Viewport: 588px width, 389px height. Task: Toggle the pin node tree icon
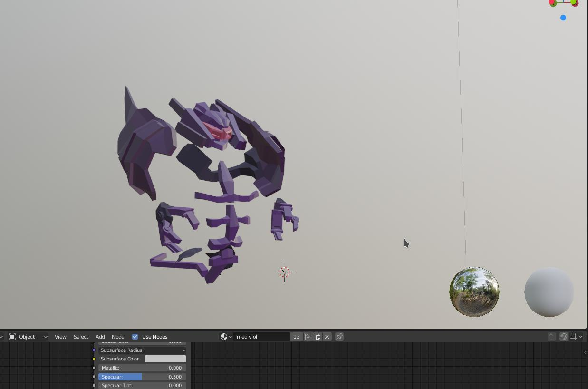[339, 337]
